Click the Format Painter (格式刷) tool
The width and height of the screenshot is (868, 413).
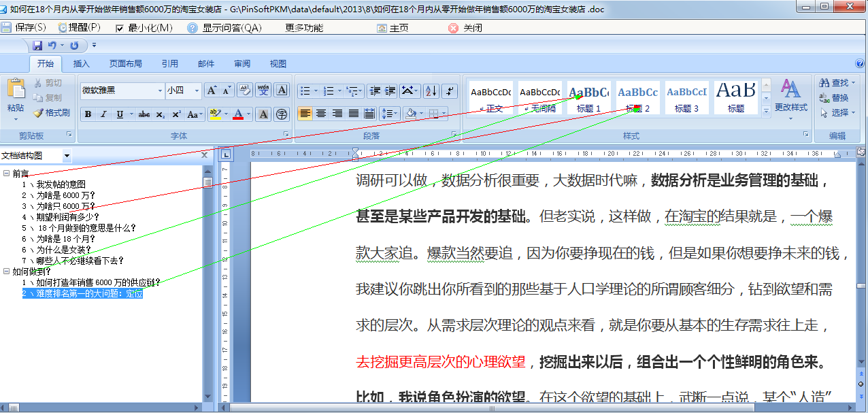pyautogui.click(x=52, y=113)
